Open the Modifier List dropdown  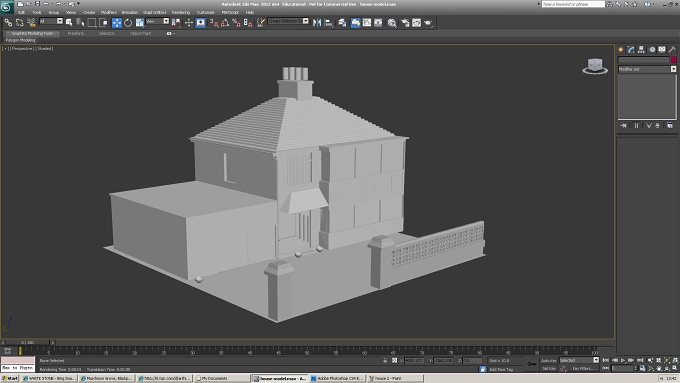click(647, 69)
